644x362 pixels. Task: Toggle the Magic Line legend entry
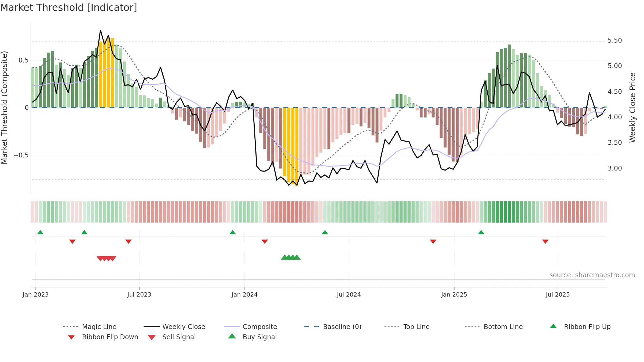tap(90, 327)
